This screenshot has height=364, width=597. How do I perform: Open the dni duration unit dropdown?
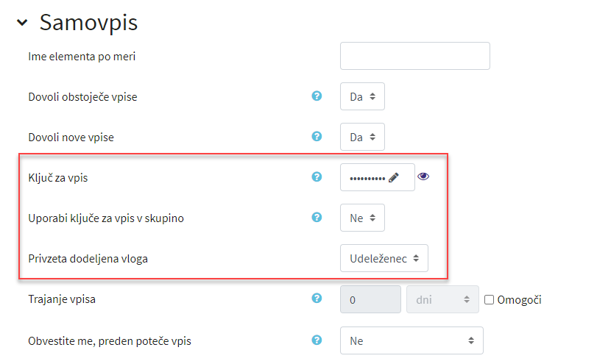pyautogui.click(x=442, y=299)
